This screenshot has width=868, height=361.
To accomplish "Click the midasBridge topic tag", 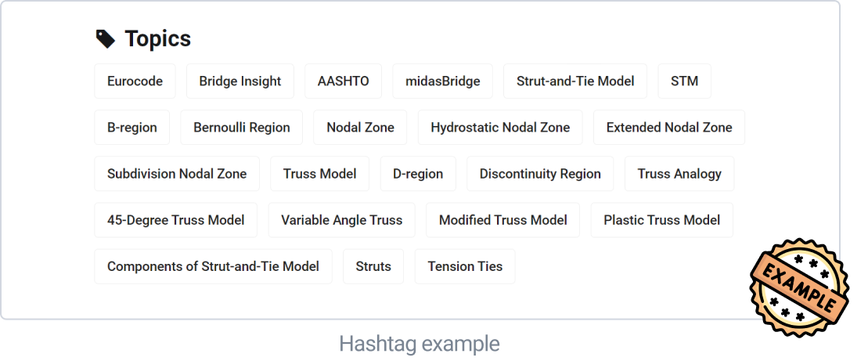I will pos(443,81).
